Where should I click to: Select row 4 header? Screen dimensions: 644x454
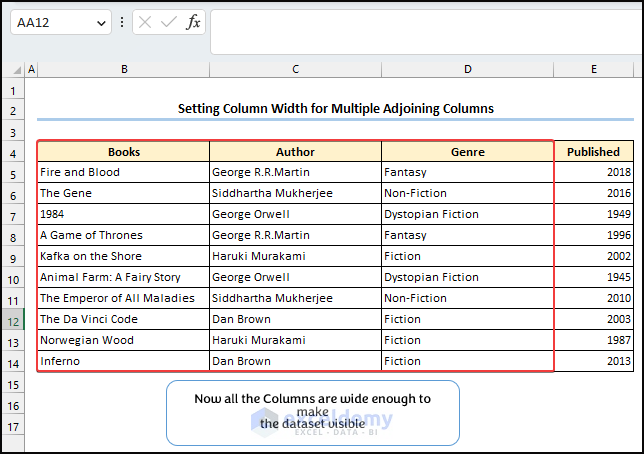tap(13, 152)
